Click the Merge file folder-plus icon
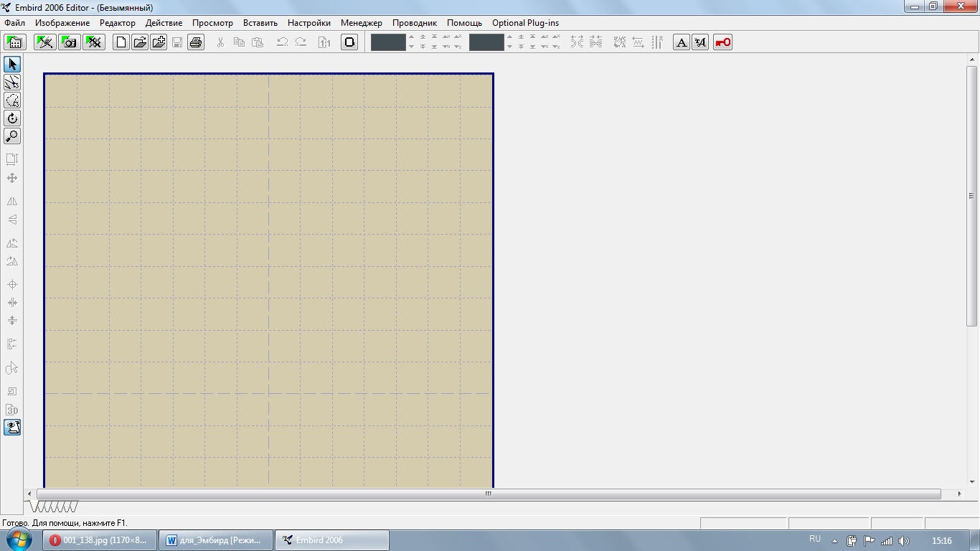980x551 pixels. 159,42
